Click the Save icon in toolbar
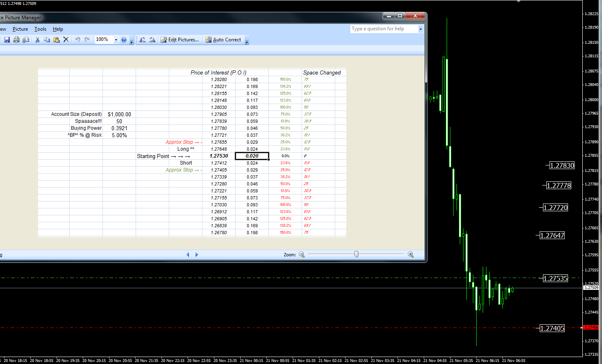 pos(7,40)
